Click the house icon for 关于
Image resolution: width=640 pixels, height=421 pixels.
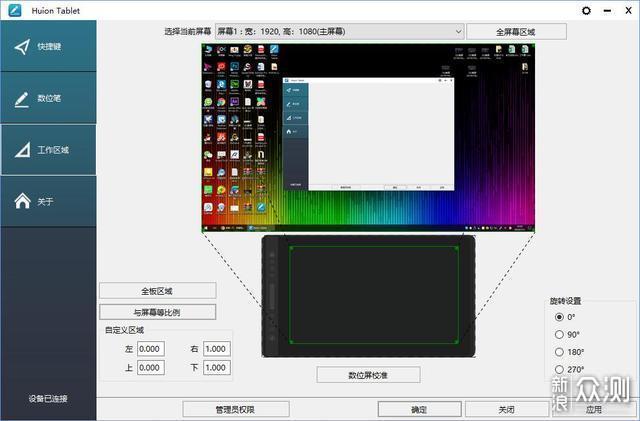[22, 200]
